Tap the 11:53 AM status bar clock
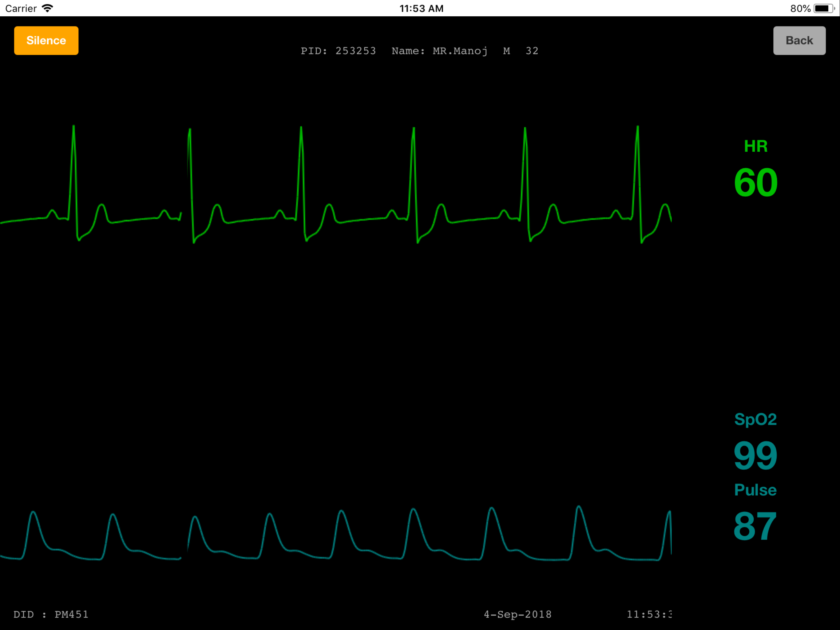The height and width of the screenshot is (630, 840). tap(421, 8)
